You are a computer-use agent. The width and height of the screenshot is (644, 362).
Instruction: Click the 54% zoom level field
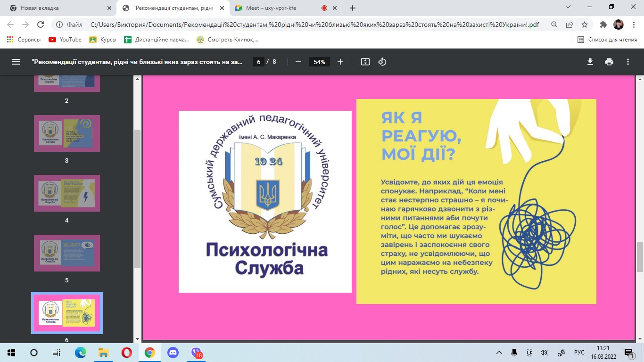[319, 62]
